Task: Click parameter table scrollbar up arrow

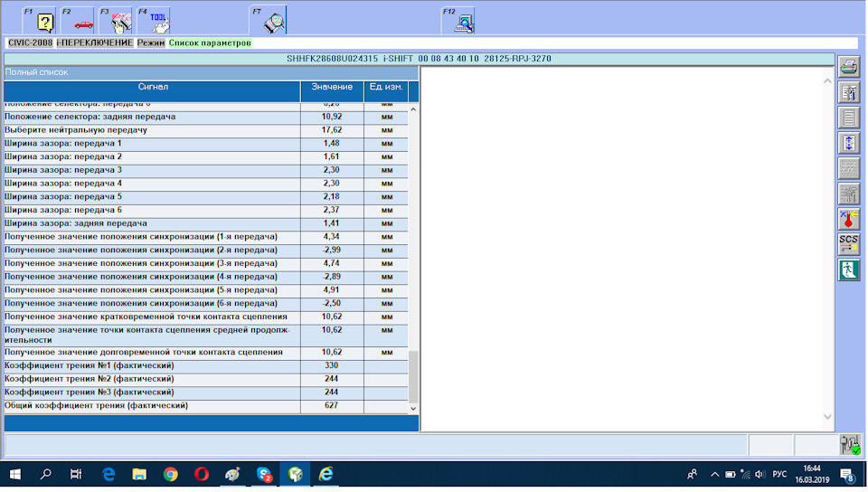Action: (x=413, y=109)
